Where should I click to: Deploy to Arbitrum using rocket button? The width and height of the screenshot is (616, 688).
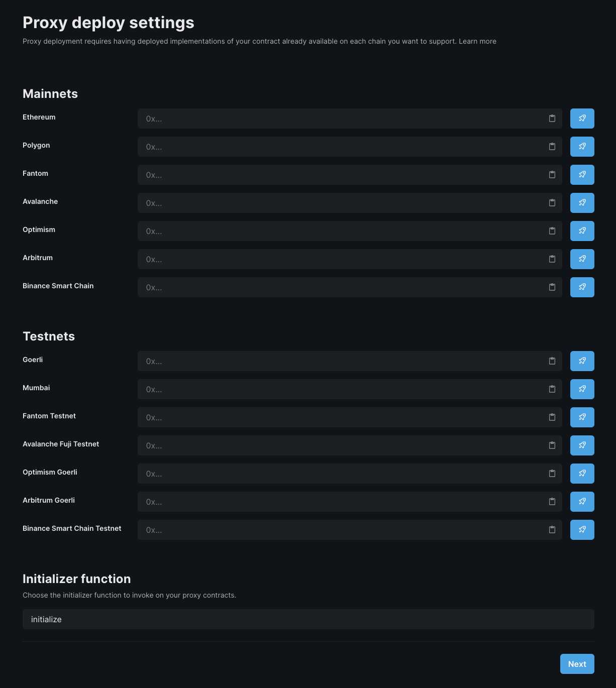pyautogui.click(x=582, y=259)
